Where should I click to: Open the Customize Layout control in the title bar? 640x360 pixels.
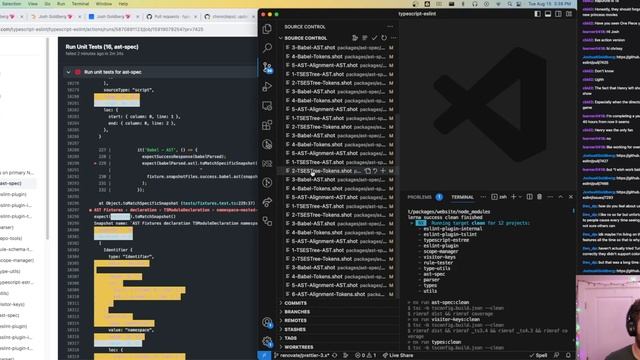point(569,14)
